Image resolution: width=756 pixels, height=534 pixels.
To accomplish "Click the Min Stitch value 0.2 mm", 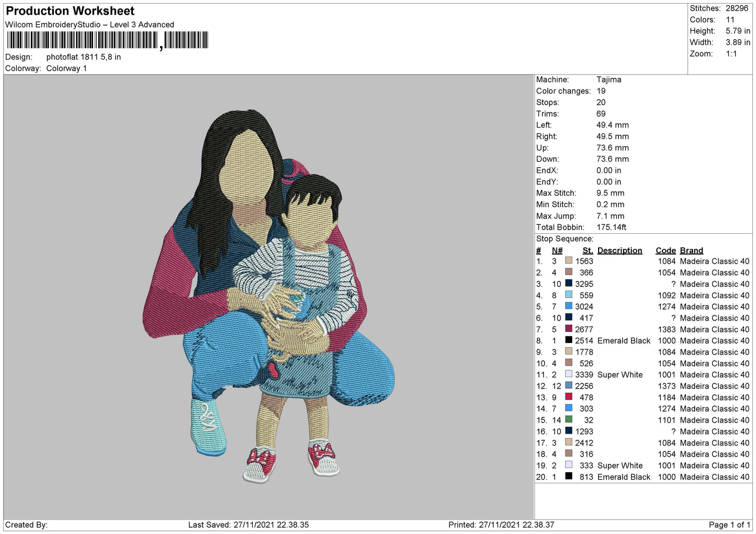I will [x=611, y=204].
